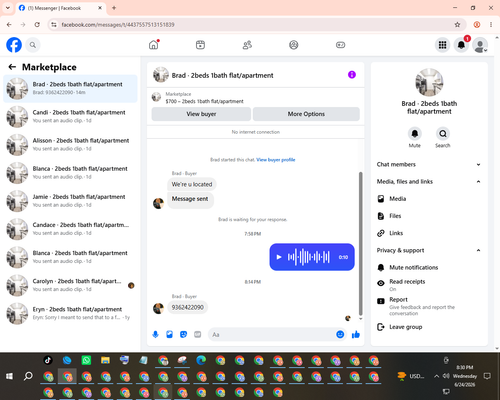
Task: Click Brad listing thumbnail in details panel
Action: [429, 82]
